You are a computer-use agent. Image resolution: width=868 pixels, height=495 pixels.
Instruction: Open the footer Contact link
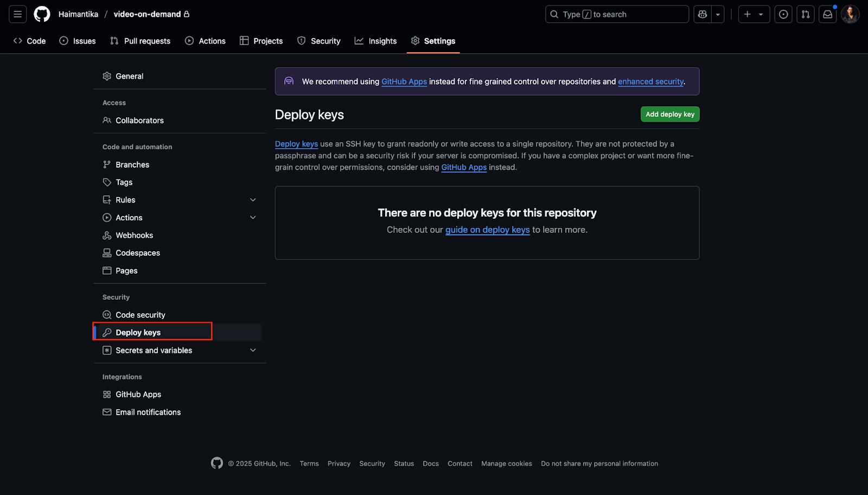pos(460,464)
